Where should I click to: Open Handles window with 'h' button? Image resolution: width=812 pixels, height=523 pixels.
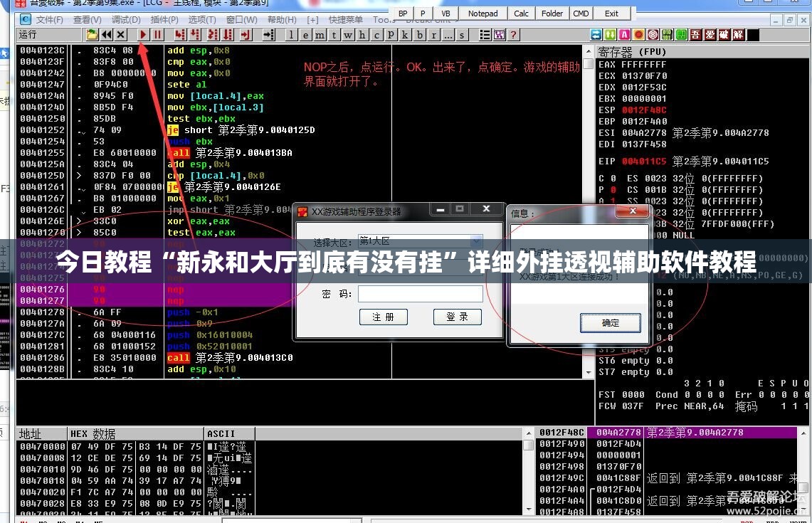362,35
